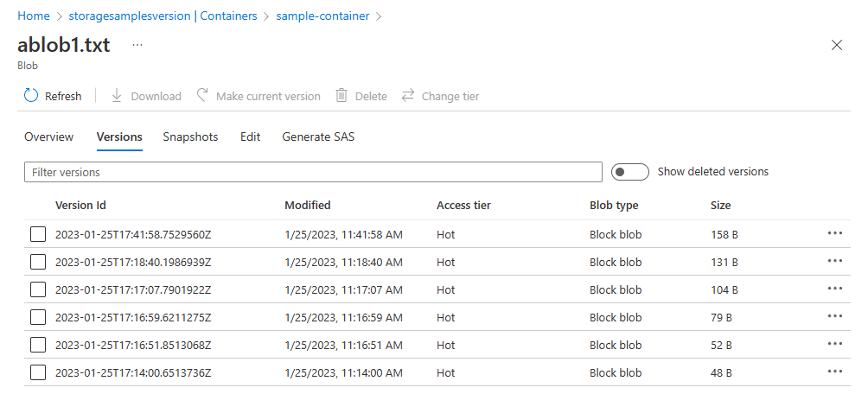Open ellipsis menu for 104 B version
This screenshot has height=413, width=868.
coord(834,289)
